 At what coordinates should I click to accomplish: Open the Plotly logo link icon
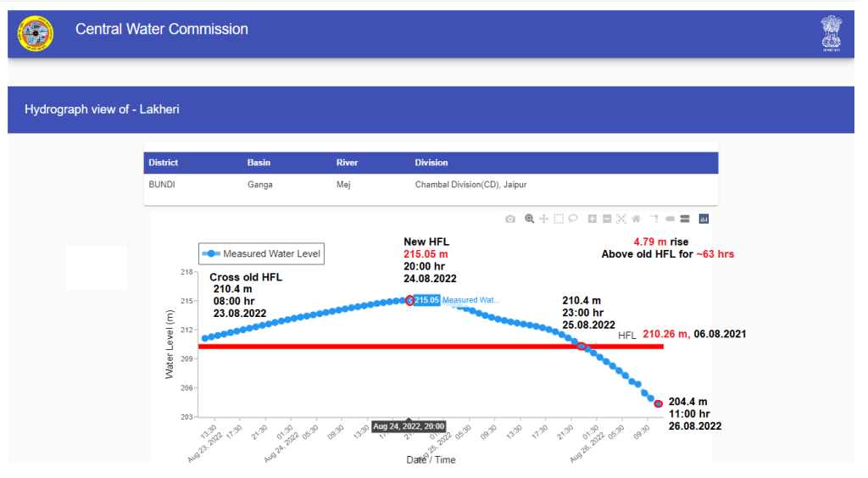tap(704, 219)
